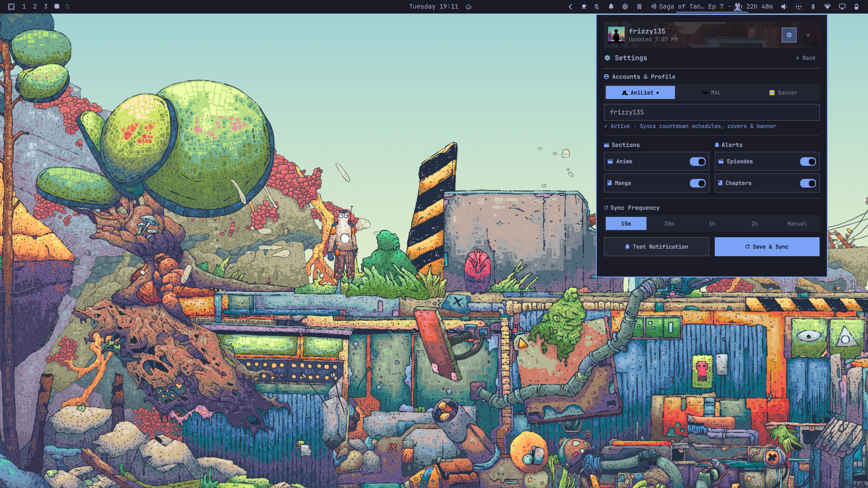Open the weather cloud icon

click(x=469, y=7)
